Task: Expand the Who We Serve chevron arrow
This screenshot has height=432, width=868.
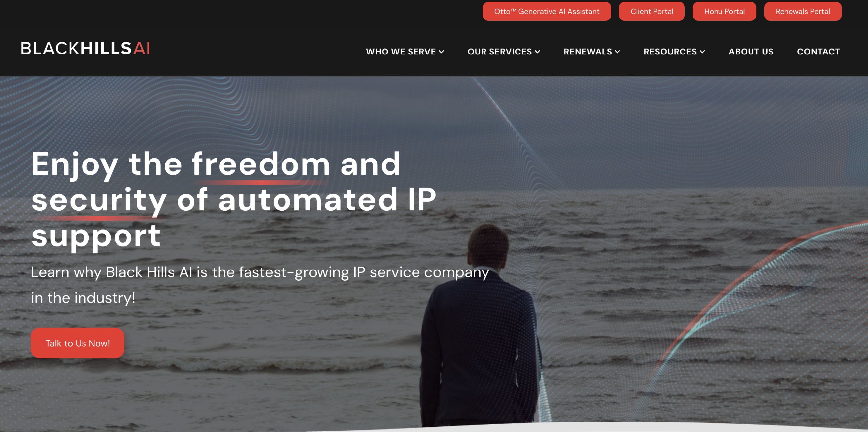Action: point(441,52)
